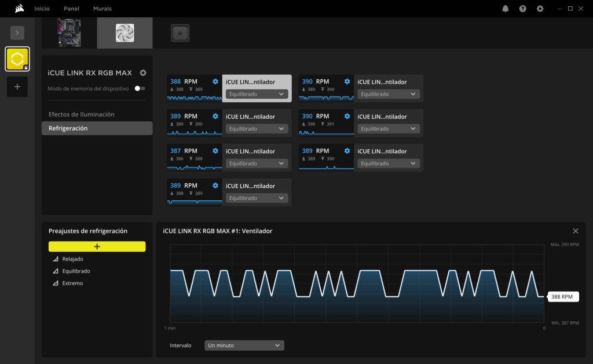Go to Panel tab

(71, 8)
